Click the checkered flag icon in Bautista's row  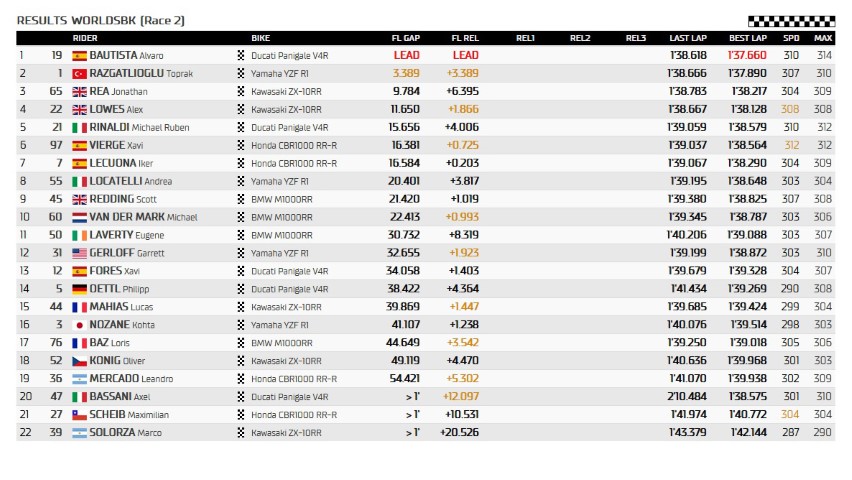pos(240,56)
